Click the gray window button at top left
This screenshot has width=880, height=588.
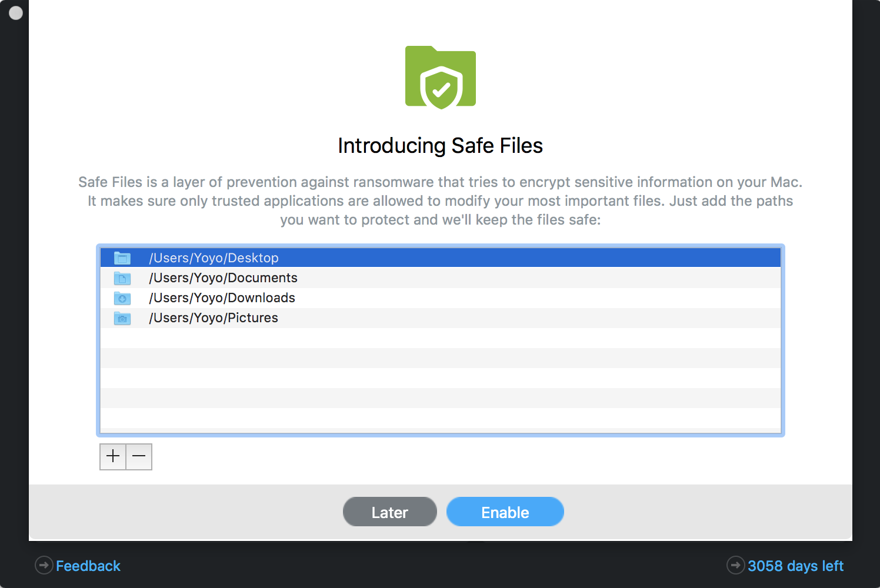point(16,12)
